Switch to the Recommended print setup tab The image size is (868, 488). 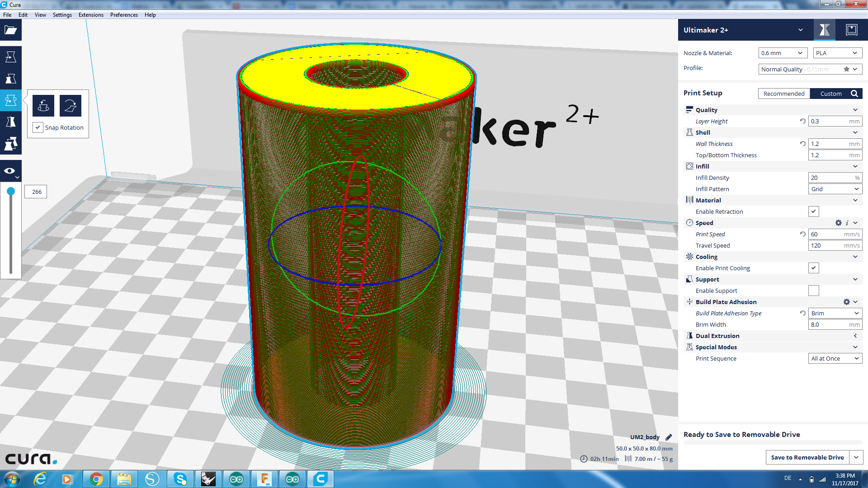coord(783,94)
